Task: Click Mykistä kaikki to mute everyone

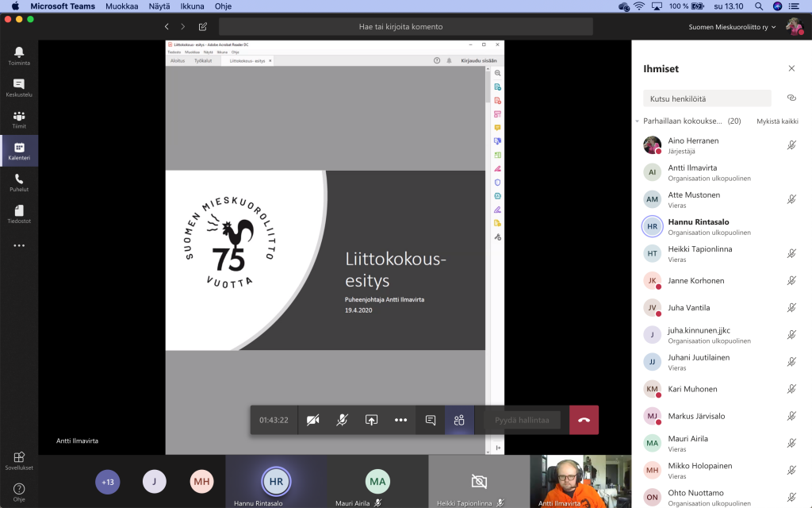Action: coord(777,121)
